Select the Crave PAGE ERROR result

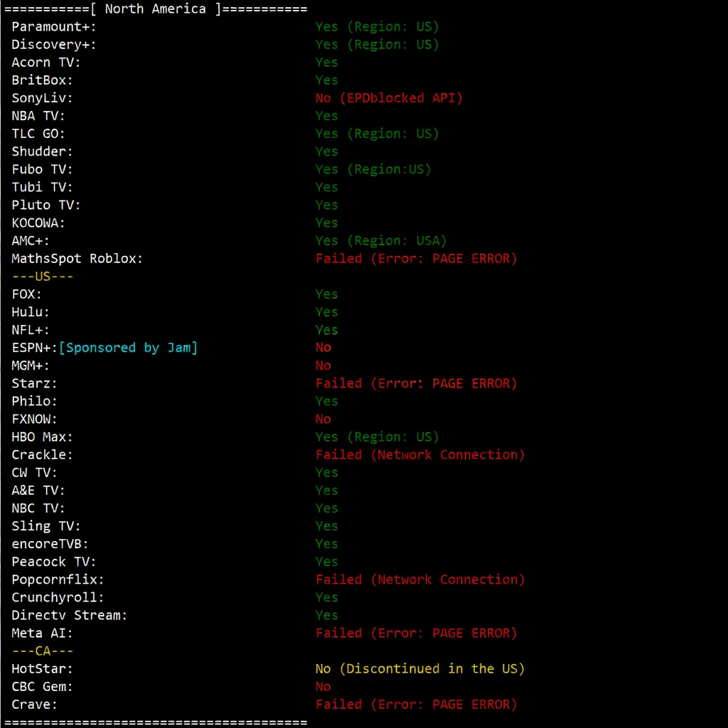417,705
